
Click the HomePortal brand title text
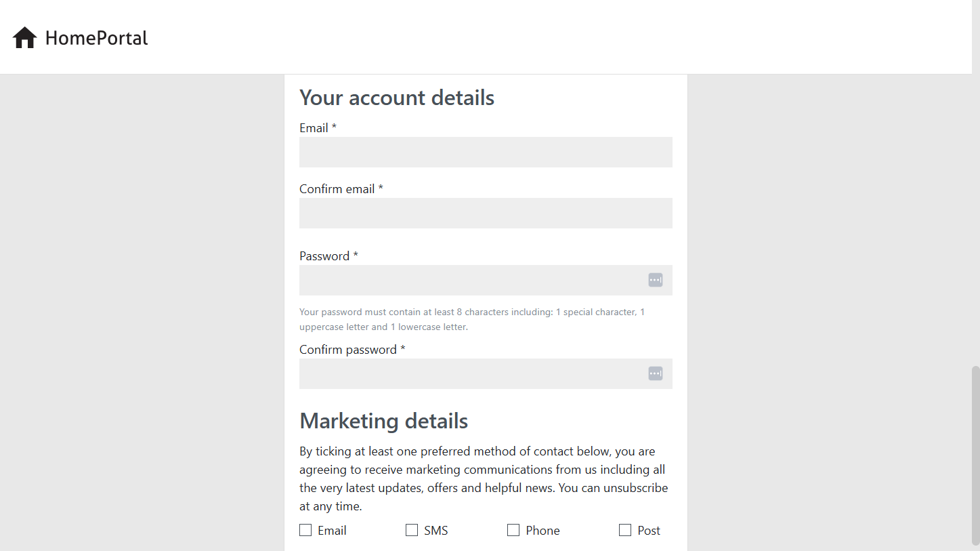96,38
